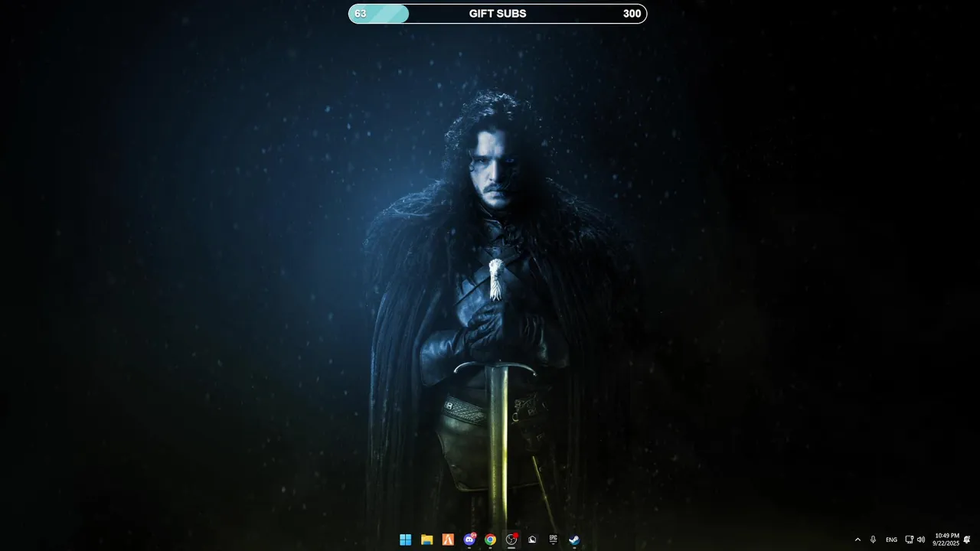Image resolution: width=980 pixels, height=551 pixels.
Task: Open the clock showing 10:49 PM
Action: [x=946, y=540]
